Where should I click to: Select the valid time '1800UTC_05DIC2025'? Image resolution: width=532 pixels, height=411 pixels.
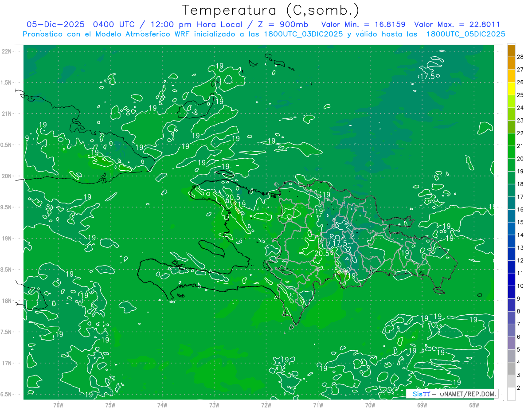466,34
